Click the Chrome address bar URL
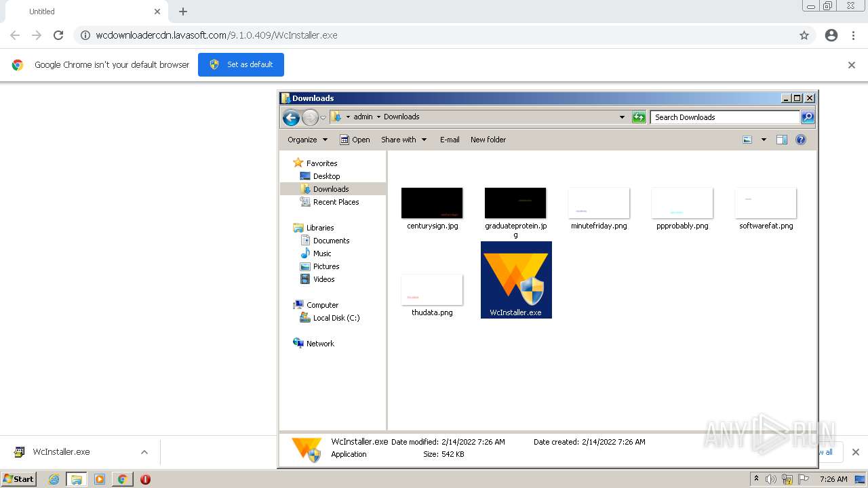The height and width of the screenshot is (488, 868). click(216, 35)
